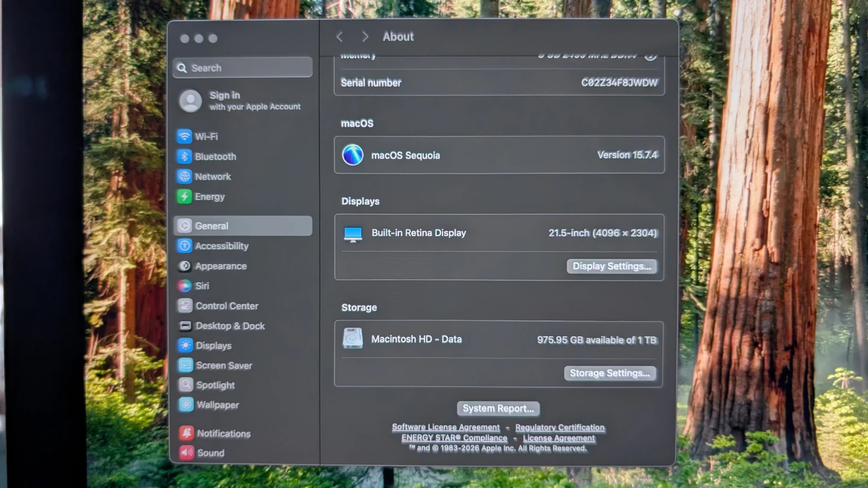868x488 pixels.
Task: Select Sound label in sidebar
Action: pyautogui.click(x=210, y=452)
